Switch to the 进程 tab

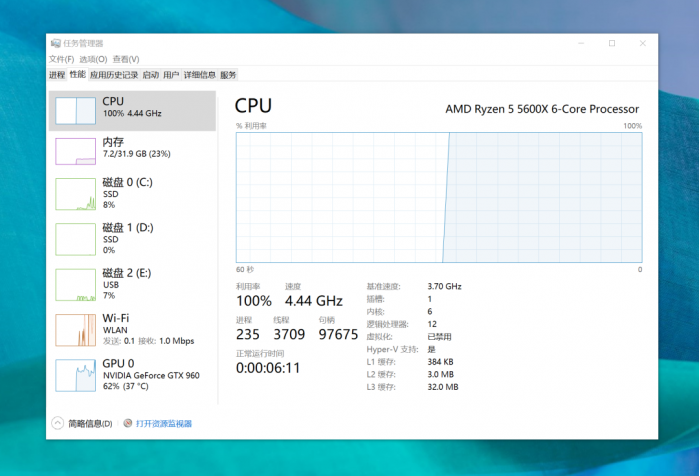click(57, 75)
